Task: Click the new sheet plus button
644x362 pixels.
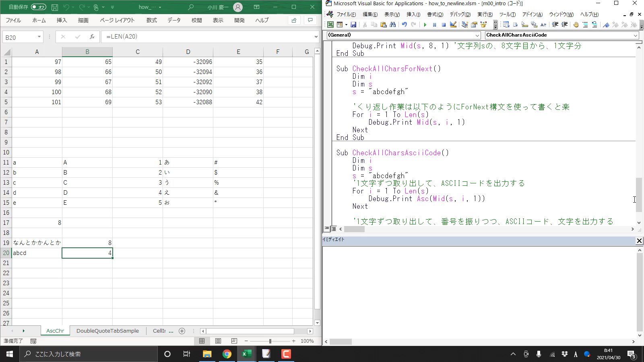Action: (182, 331)
